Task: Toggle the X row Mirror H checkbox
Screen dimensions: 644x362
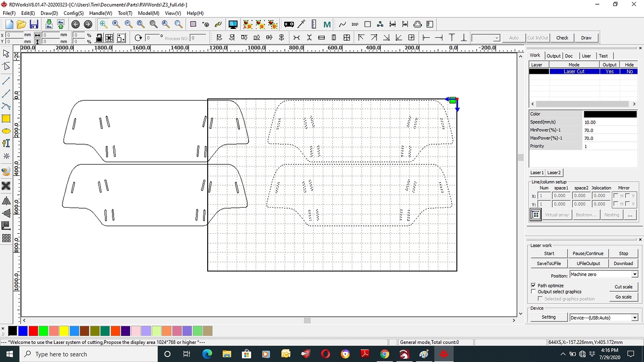Action: pos(616,196)
